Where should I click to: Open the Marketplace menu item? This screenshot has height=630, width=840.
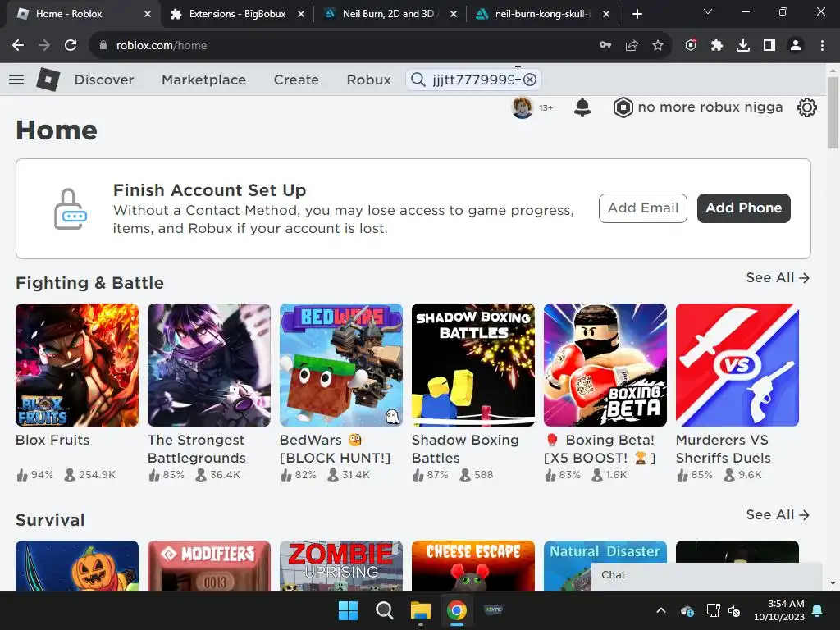click(x=203, y=80)
